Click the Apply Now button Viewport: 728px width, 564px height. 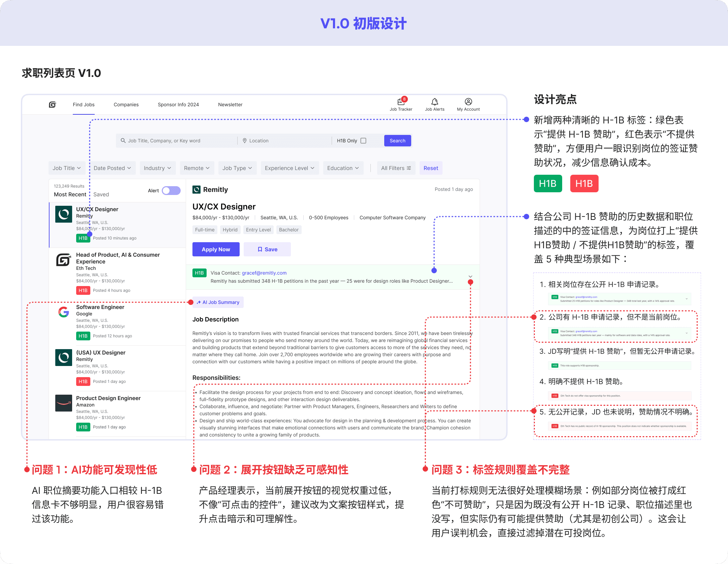pyautogui.click(x=216, y=249)
